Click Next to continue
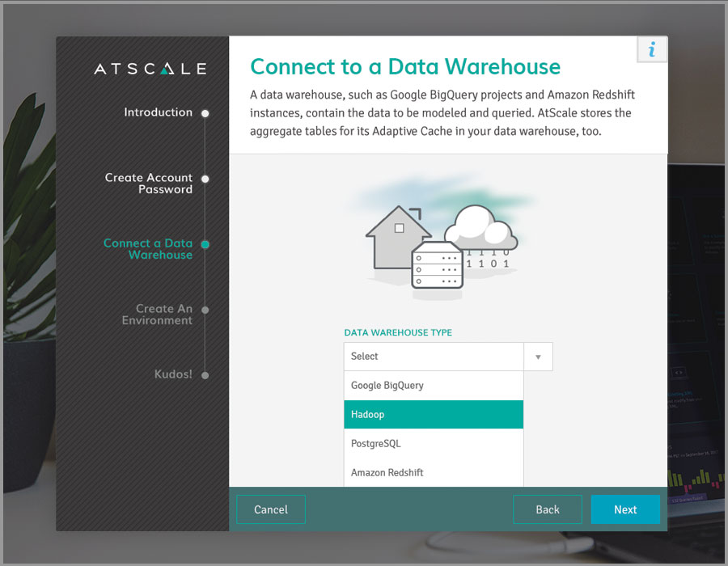The width and height of the screenshot is (728, 566). [625, 509]
